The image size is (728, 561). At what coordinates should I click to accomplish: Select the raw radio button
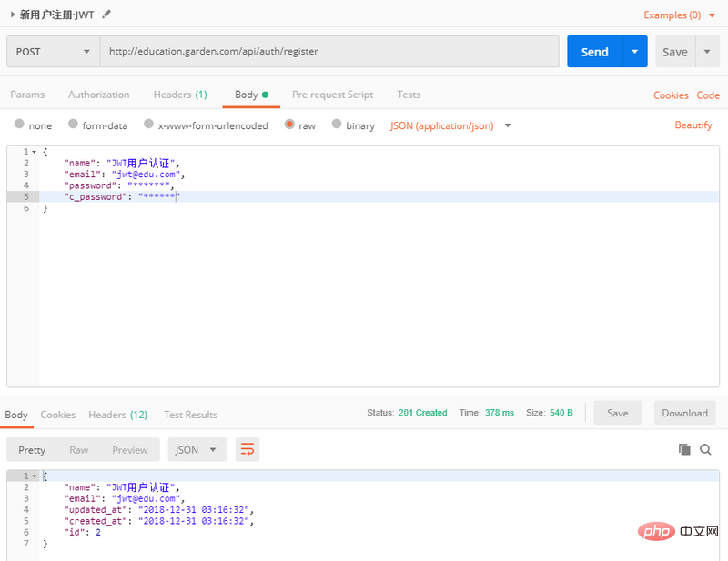289,124
